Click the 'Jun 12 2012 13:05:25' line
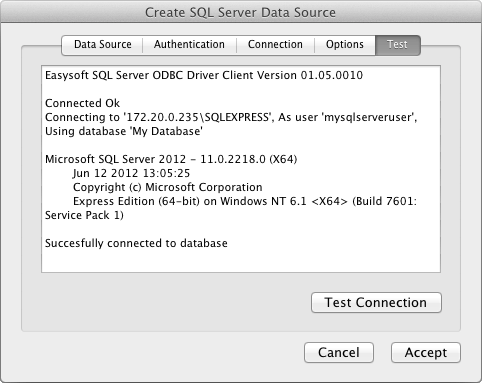The image size is (482, 383). (131, 173)
